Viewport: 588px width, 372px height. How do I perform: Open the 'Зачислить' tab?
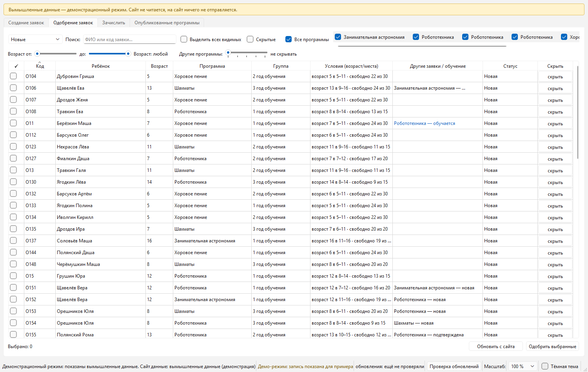[114, 23]
